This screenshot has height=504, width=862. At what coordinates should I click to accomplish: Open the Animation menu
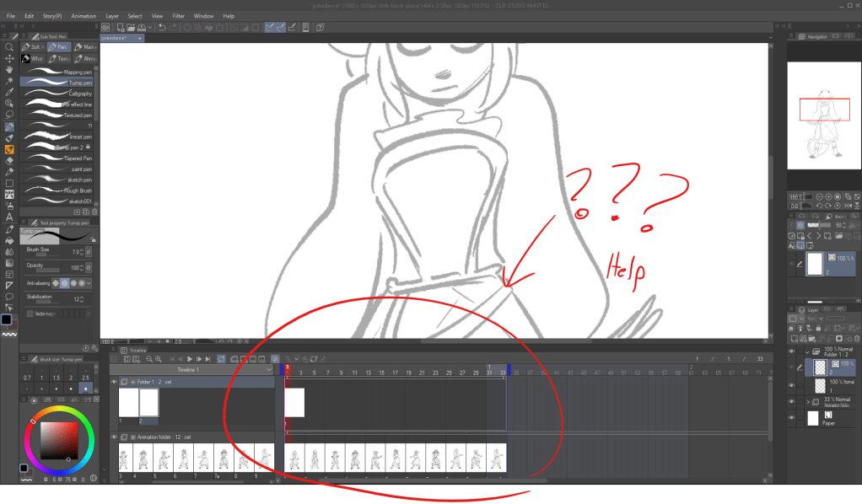83,15
